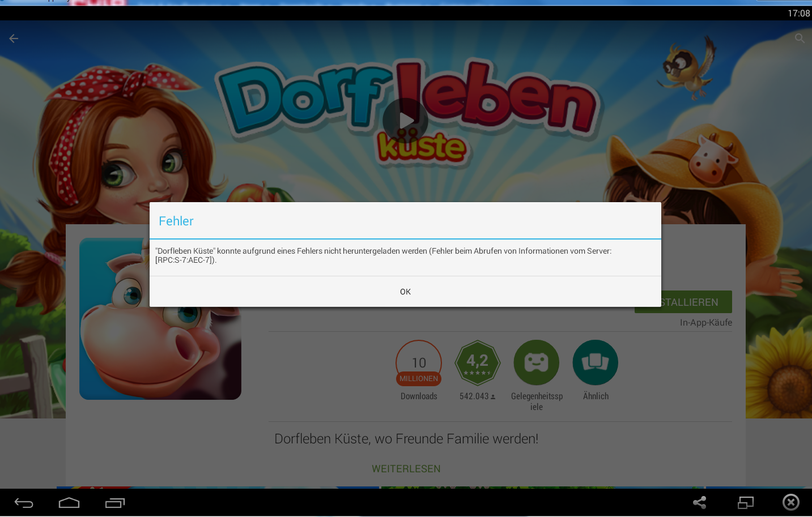Open the recent apps navigation button
812x517 pixels.
click(x=115, y=503)
